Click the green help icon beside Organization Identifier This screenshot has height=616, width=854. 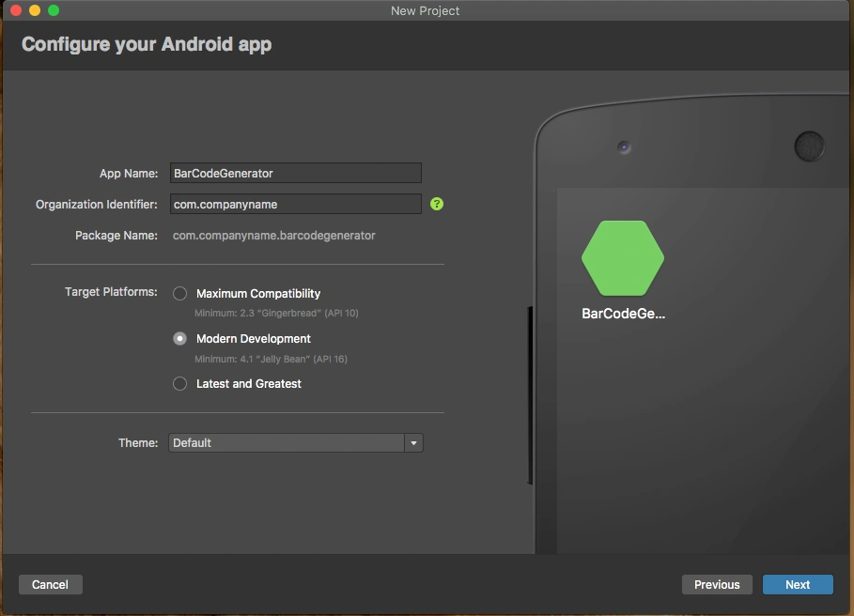pos(437,204)
